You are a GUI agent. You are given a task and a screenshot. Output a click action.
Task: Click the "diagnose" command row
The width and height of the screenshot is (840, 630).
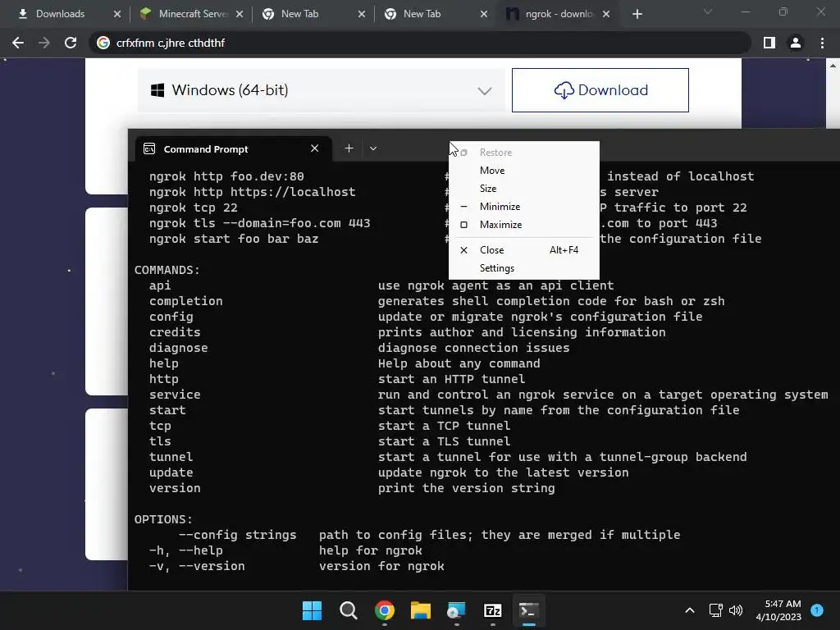click(x=178, y=348)
